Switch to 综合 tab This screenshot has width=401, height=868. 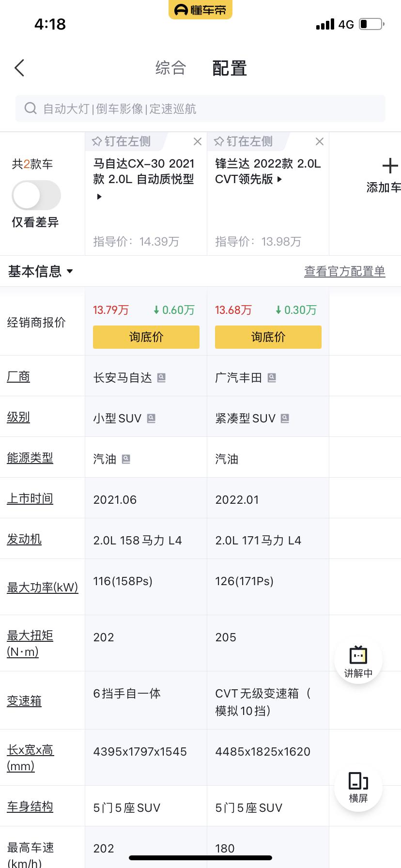pos(170,68)
